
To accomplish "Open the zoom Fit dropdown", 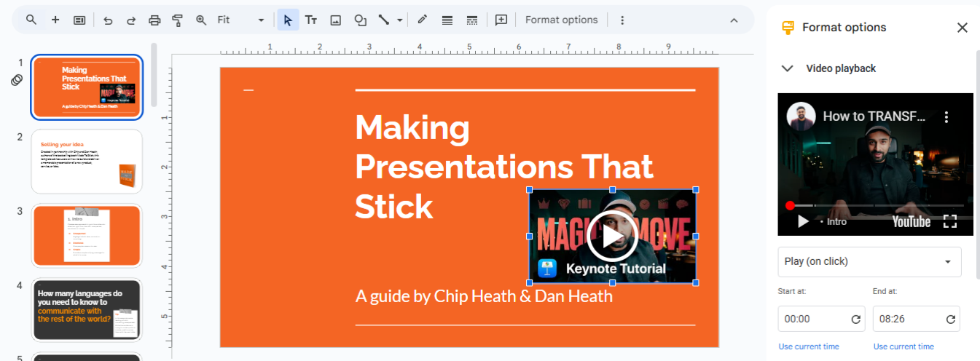I will tap(240, 20).
